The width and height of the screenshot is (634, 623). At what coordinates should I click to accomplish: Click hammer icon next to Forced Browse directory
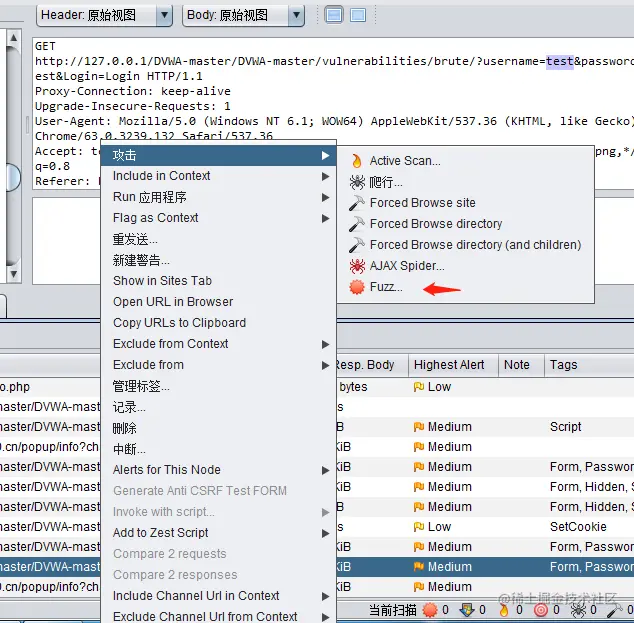(x=357, y=224)
